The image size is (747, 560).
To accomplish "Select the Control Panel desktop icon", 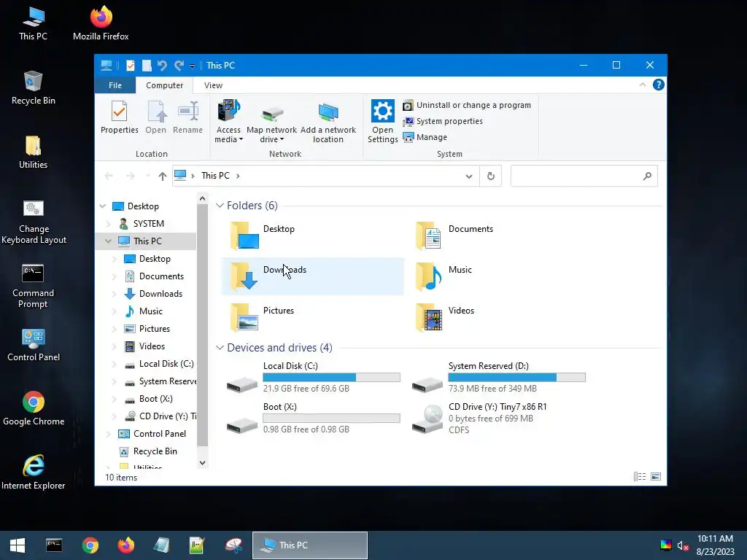I will pos(34,345).
